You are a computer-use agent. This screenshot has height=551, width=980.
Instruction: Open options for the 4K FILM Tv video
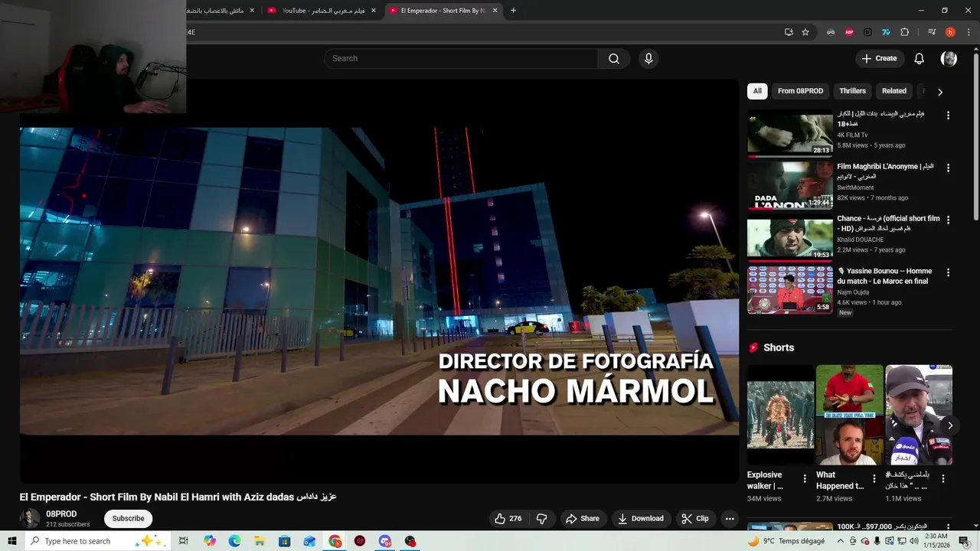[948, 116]
